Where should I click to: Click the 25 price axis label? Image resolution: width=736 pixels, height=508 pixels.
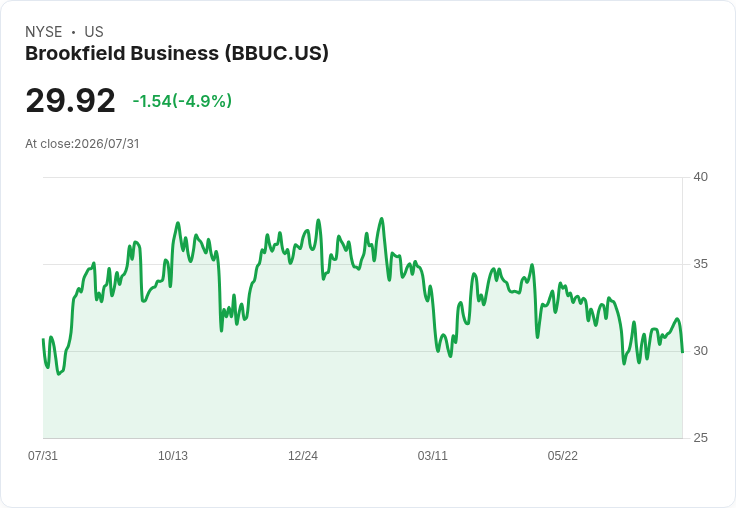(701, 438)
